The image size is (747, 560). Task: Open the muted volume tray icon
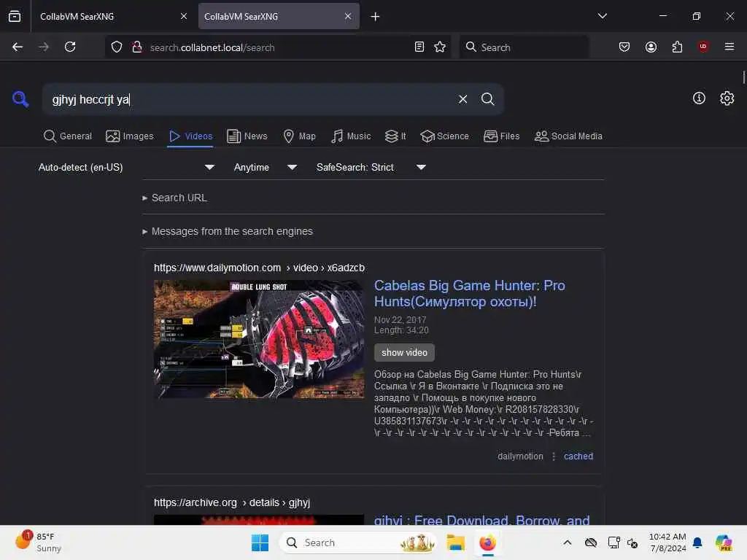coord(632,542)
